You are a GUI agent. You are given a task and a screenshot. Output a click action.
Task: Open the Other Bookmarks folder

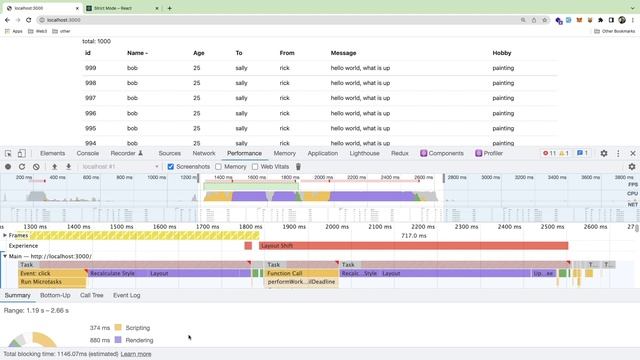point(615,31)
